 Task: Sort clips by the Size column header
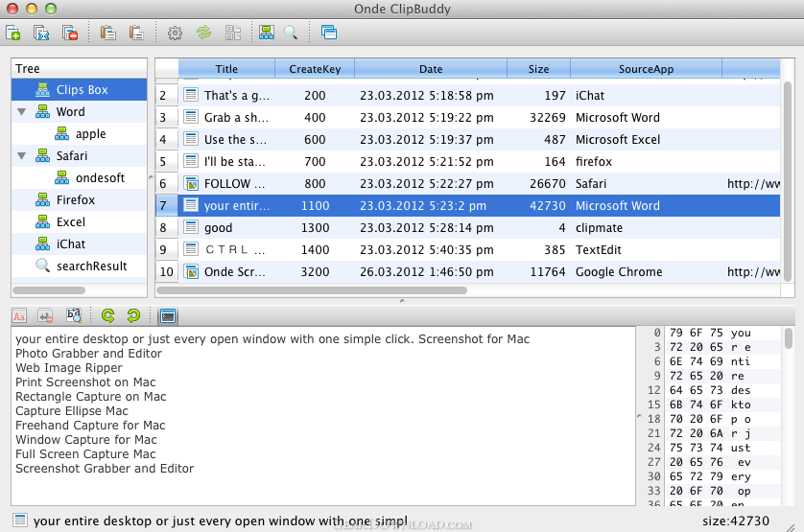pyautogui.click(x=538, y=69)
